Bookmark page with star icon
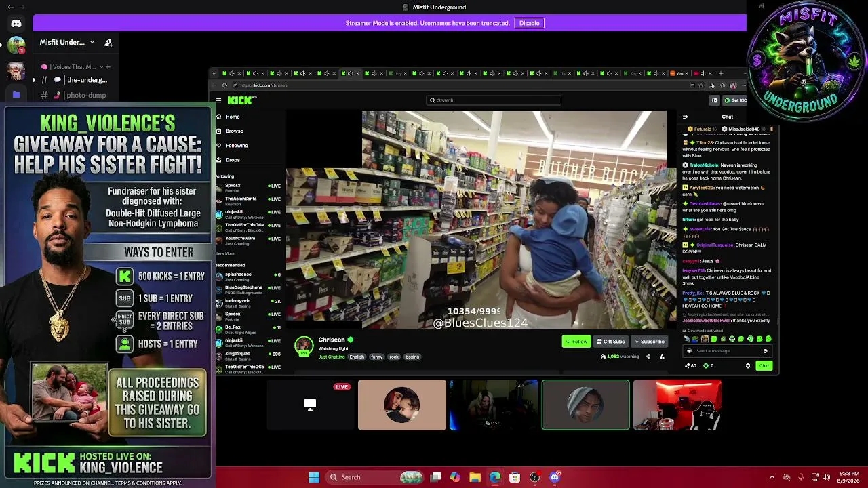The width and height of the screenshot is (868, 488). click(x=702, y=85)
